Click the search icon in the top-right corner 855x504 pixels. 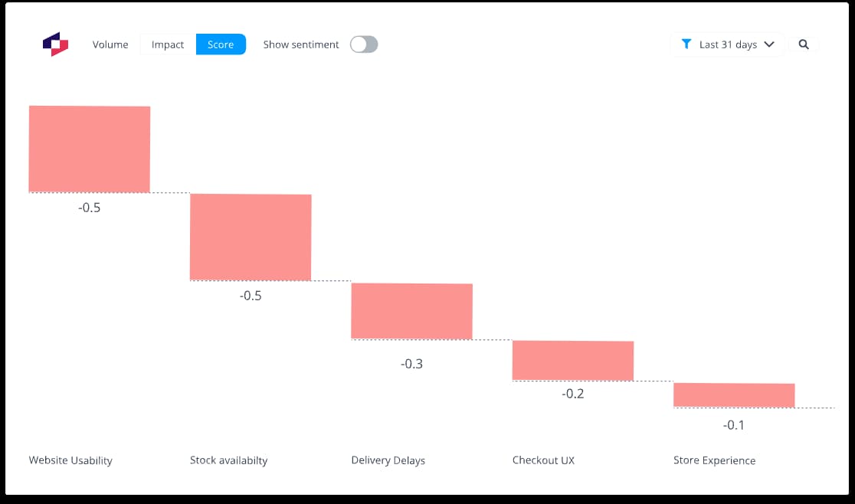click(x=804, y=44)
